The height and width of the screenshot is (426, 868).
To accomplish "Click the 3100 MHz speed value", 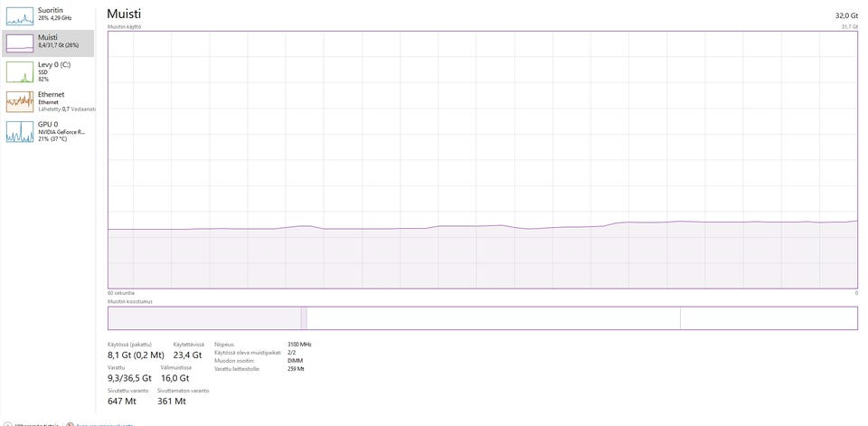I will [299, 344].
